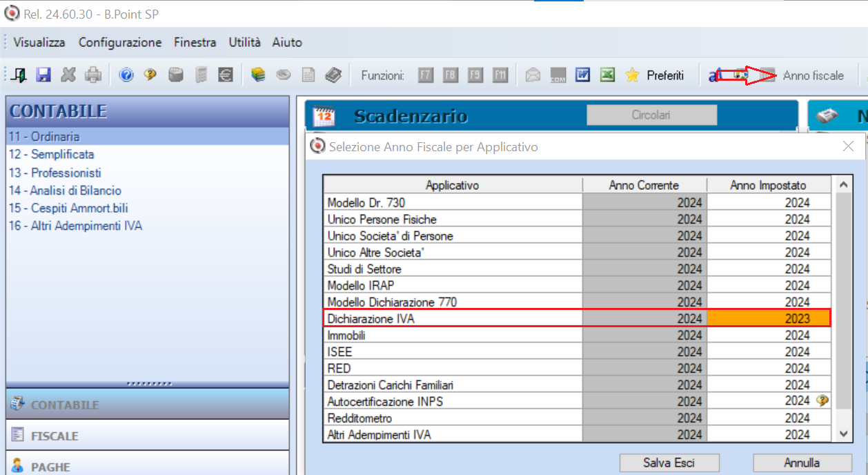Screen dimensions: 868x475
Task: Close the Selezione Anno Fiscale dialog
Action: 849,146
